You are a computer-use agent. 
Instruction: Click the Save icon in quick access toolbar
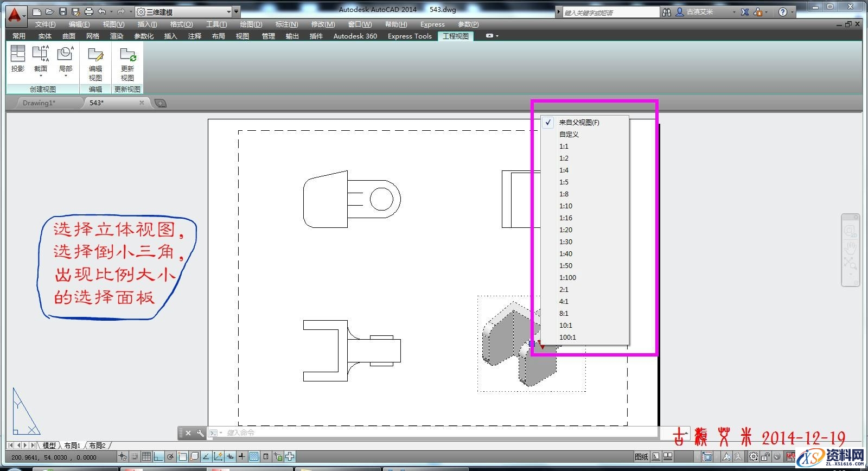pyautogui.click(x=63, y=11)
